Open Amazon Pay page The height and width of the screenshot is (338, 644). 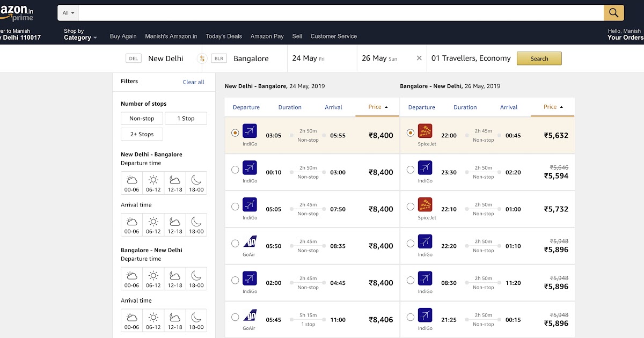[267, 36]
